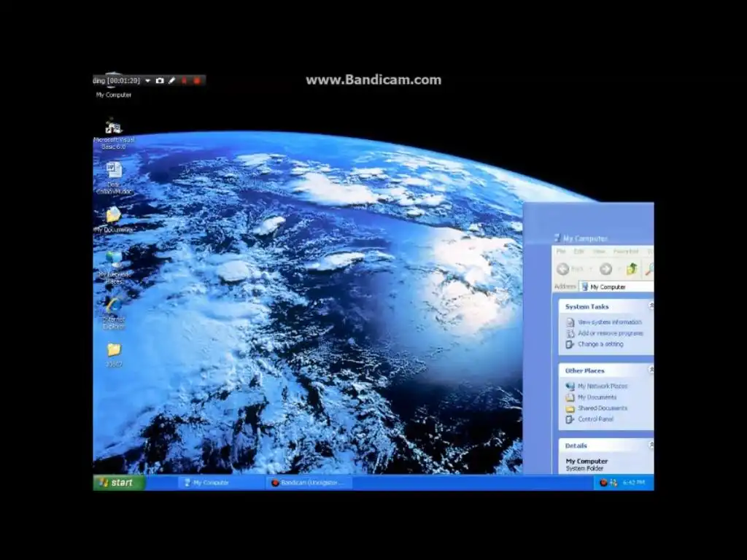747x560 pixels.
Task: Stop recording with Bandicam red circle button
Action: (197, 80)
